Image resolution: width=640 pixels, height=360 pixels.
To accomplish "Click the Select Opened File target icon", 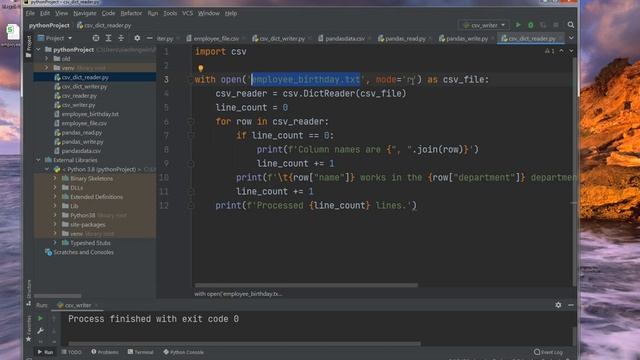I will [x=96, y=38].
